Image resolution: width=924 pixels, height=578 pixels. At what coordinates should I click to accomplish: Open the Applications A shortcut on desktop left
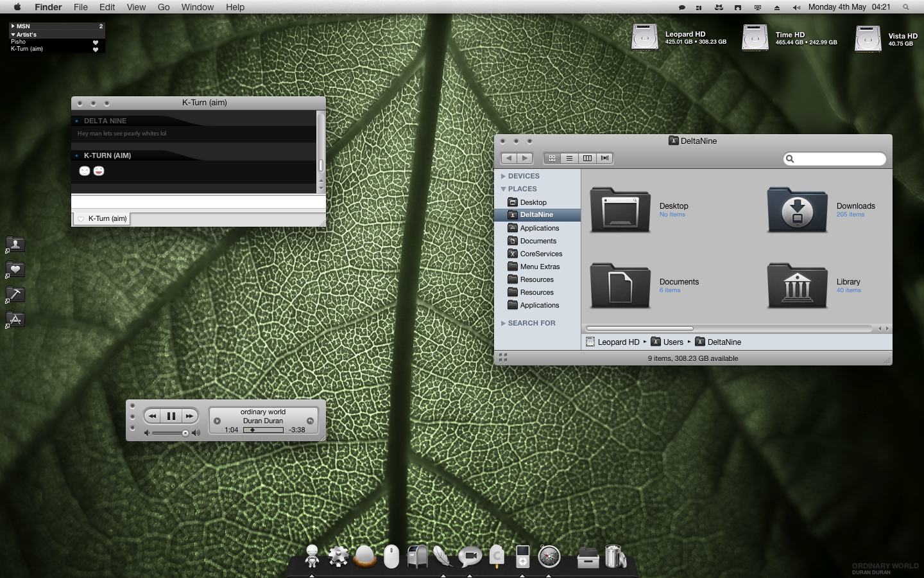tap(15, 319)
